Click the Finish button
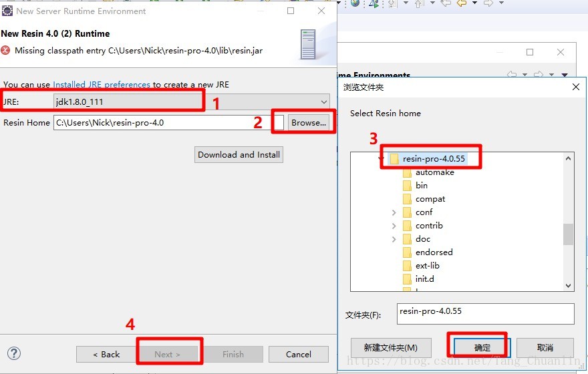This screenshot has width=588, height=374. (x=233, y=354)
